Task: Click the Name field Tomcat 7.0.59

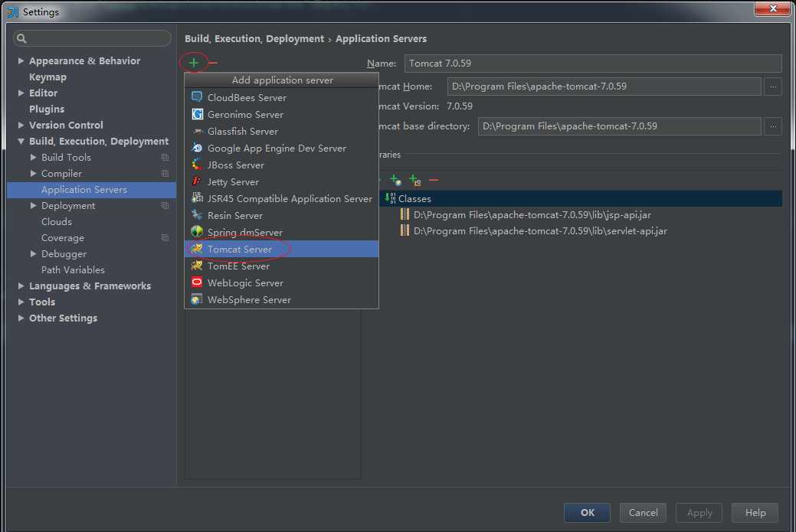Action: pos(593,64)
